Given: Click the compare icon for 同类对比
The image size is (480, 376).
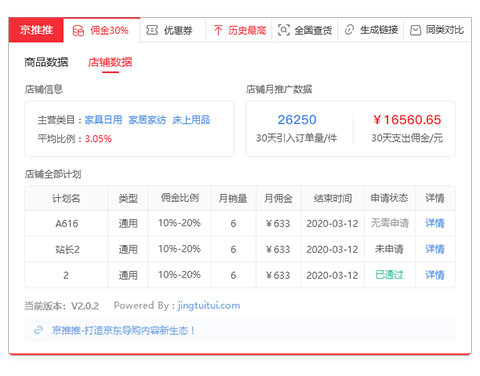Looking at the screenshot, I should tap(415, 30).
